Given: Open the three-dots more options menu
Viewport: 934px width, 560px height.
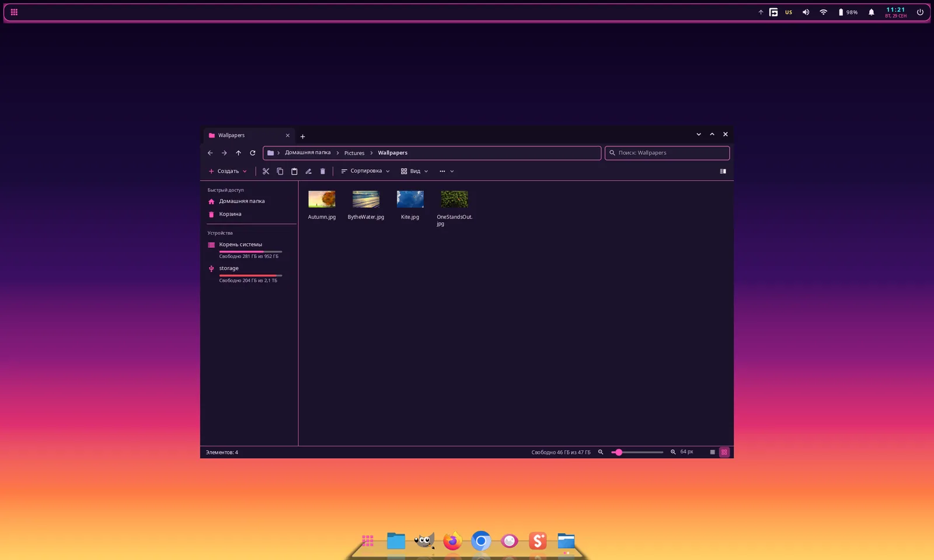Looking at the screenshot, I should click(447, 171).
